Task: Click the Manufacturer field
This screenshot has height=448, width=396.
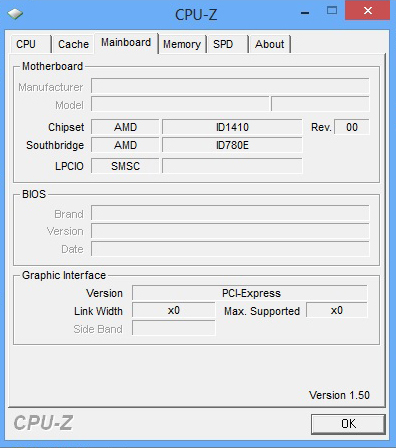Action: pos(230,86)
